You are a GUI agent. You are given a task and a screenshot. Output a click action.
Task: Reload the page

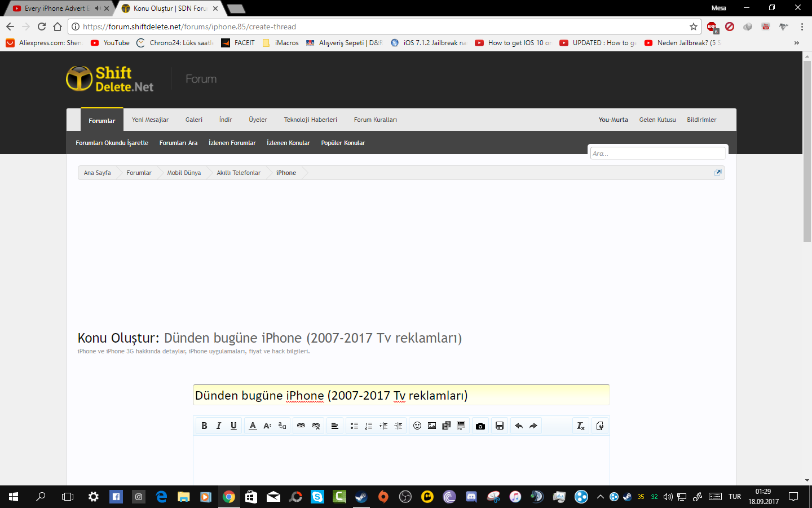click(x=42, y=27)
